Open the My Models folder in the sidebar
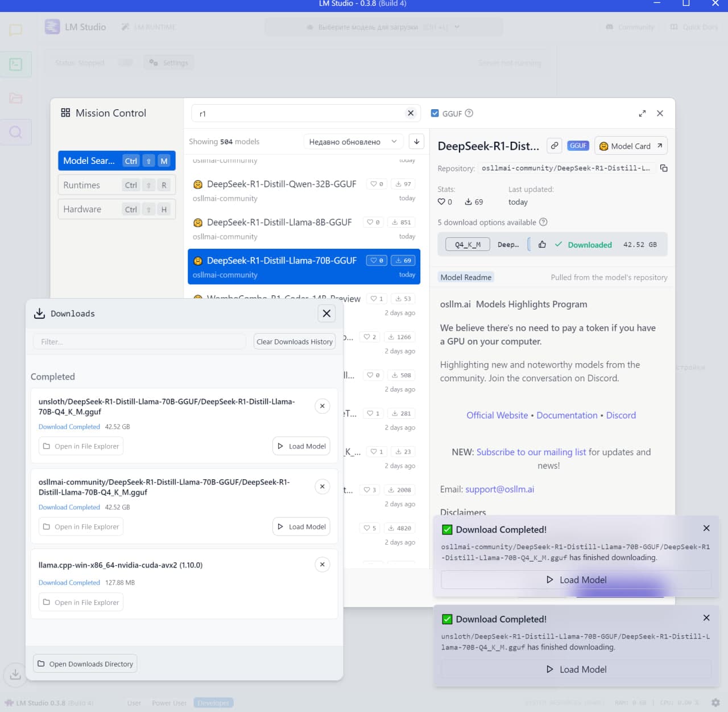This screenshot has width=728, height=712. [16, 98]
